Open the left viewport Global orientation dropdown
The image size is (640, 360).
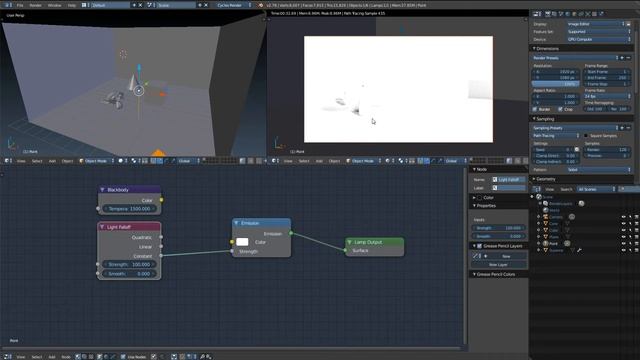click(x=189, y=161)
